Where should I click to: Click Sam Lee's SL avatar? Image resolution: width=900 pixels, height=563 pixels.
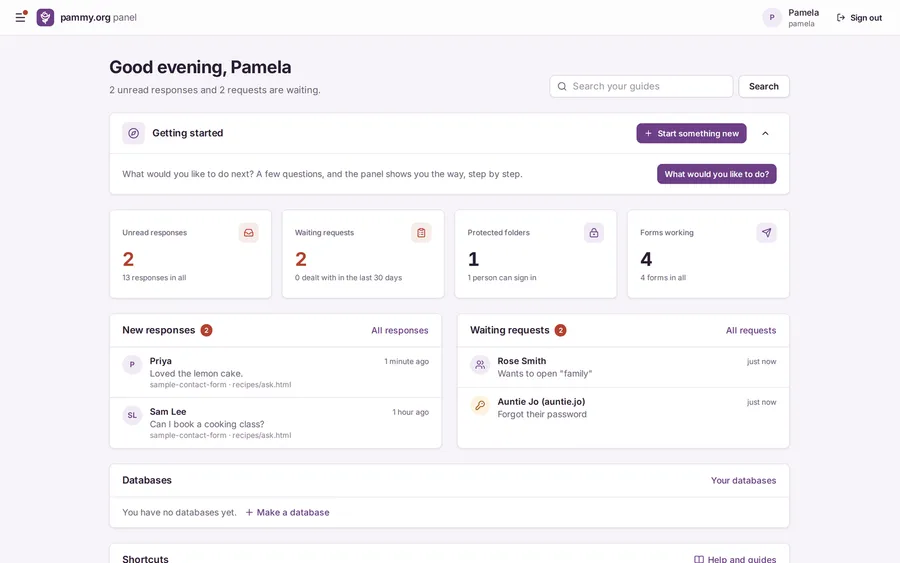point(132,415)
